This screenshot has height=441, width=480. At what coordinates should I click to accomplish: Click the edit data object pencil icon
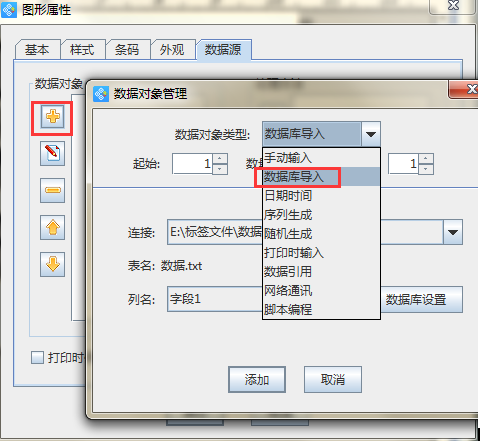point(52,153)
